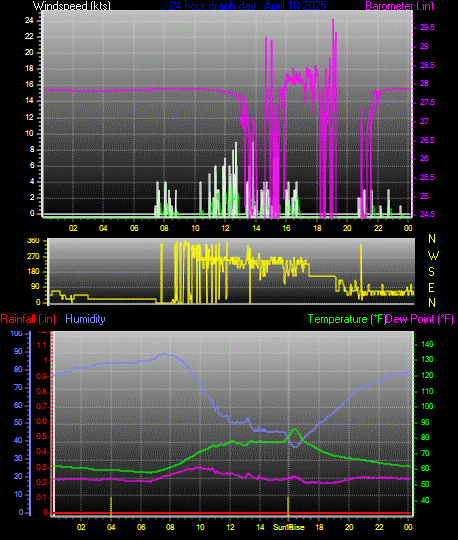
Task: Click the magenta "Dew Point (°F)" legend label
Action: click(x=419, y=319)
